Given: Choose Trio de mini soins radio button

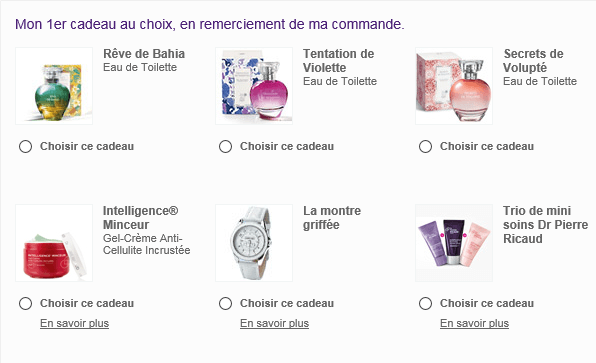Looking at the screenshot, I should coord(425,303).
